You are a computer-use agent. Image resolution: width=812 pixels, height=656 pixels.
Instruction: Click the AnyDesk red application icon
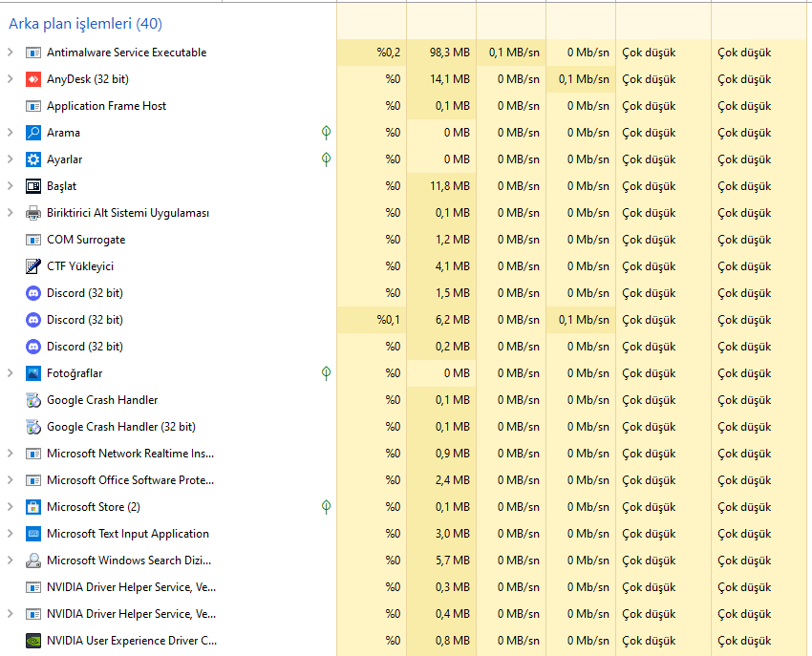[x=33, y=79]
